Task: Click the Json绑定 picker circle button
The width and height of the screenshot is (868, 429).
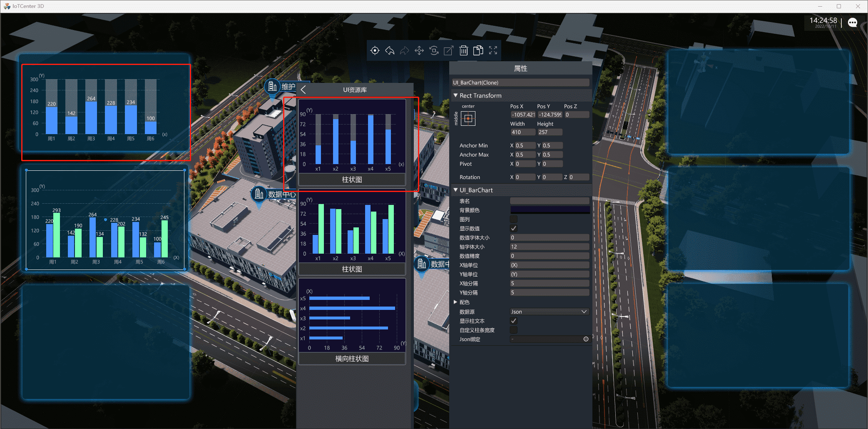Action: click(586, 339)
